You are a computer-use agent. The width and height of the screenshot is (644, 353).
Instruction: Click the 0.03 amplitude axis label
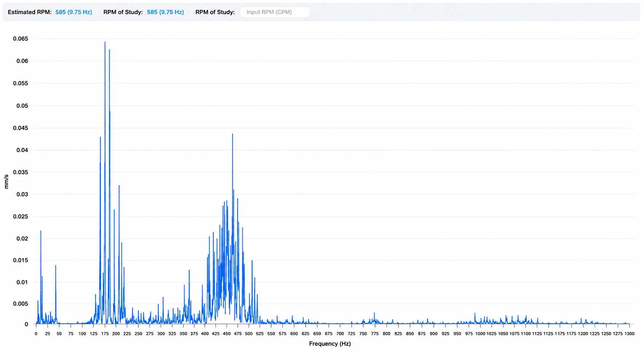[x=22, y=194]
